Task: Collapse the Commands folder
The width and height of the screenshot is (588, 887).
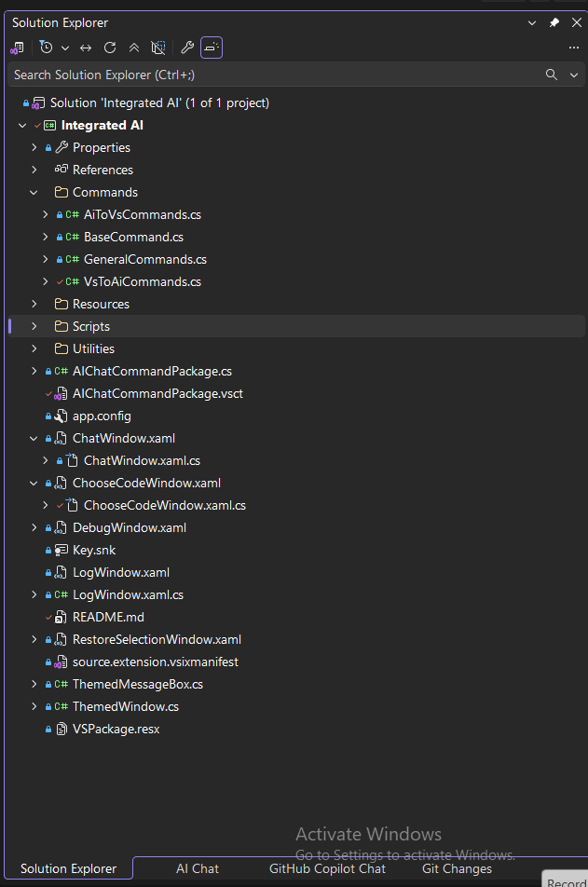Action: pyautogui.click(x=34, y=192)
